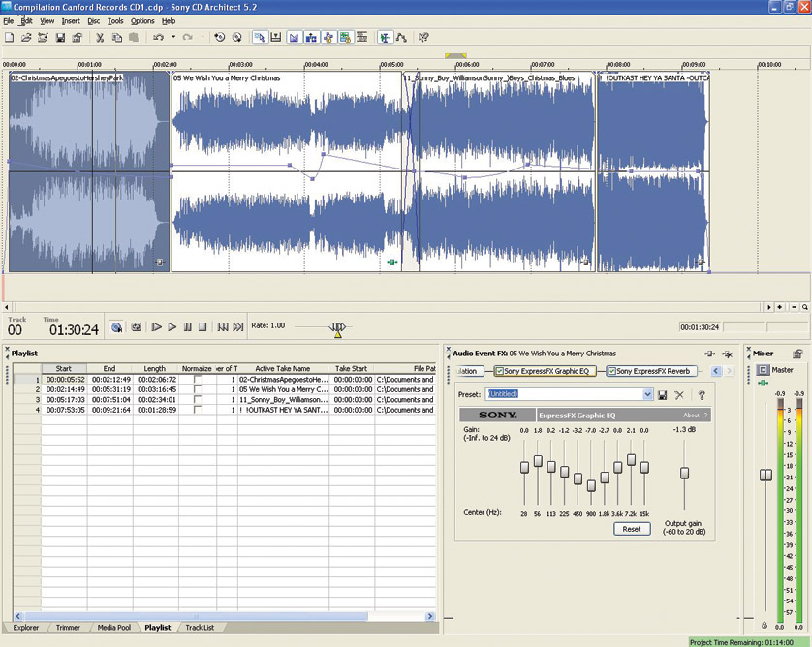The width and height of the screenshot is (812, 647).
Task: Click the burn disc icon in the toolbar
Action: tap(236, 37)
